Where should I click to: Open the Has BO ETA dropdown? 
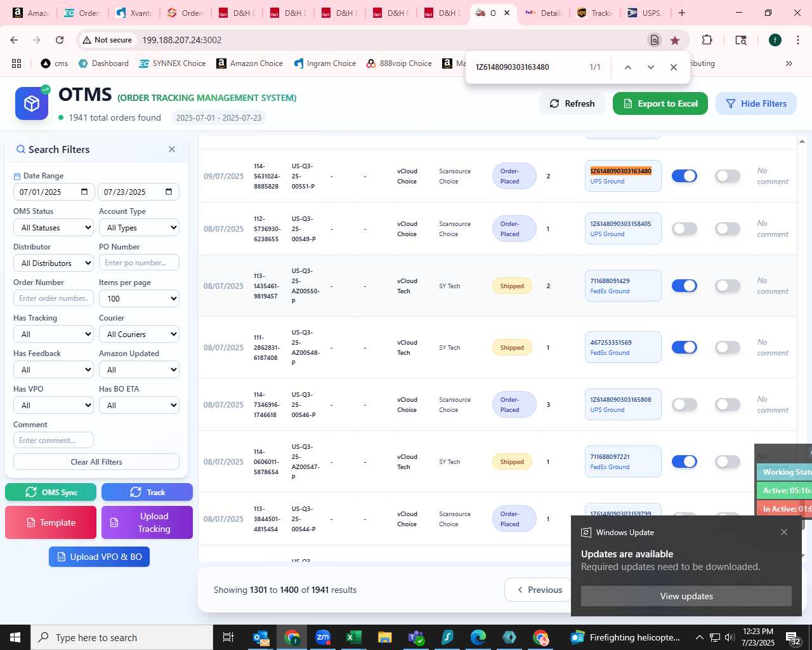pyautogui.click(x=139, y=405)
